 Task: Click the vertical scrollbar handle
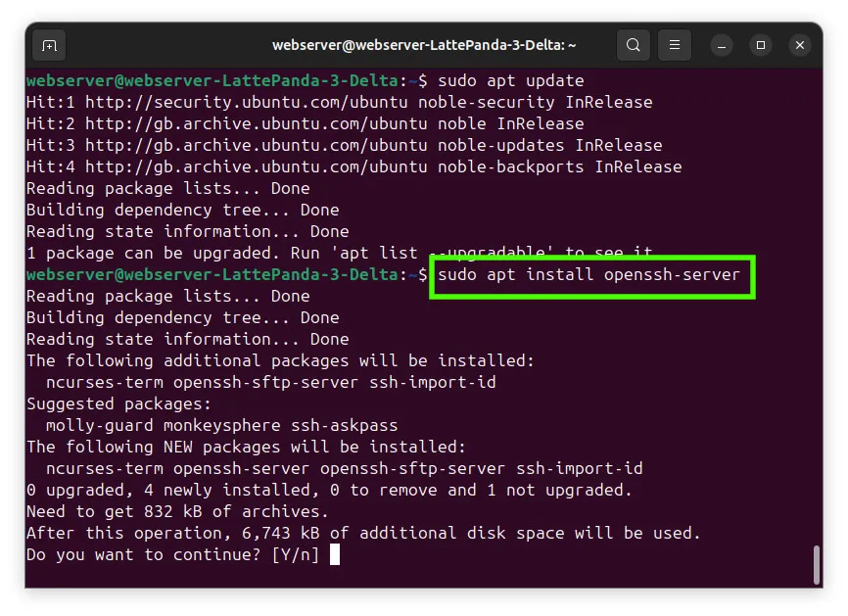(818, 565)
